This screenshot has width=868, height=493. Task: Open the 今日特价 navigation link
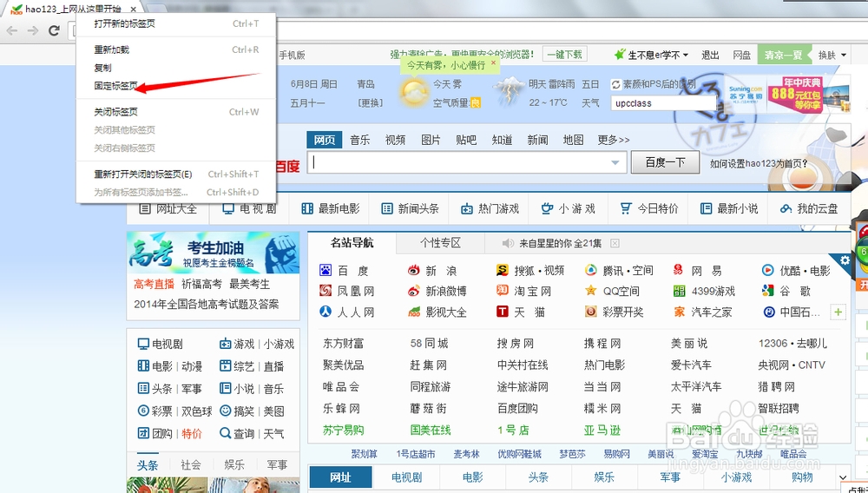(648, 208)
